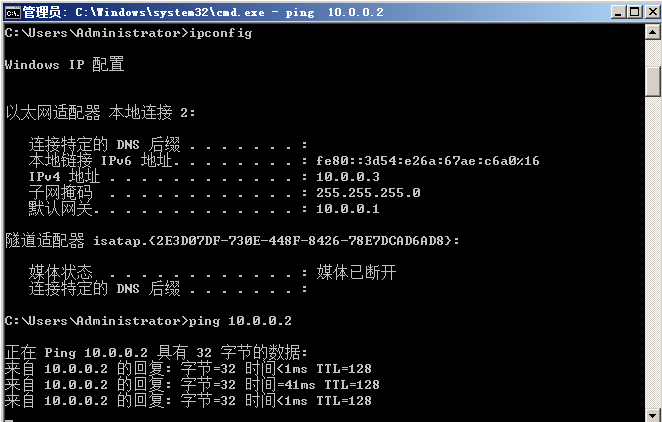The height and width of the screenshot is (422, 662).
Task: Minimize the command prompt window
Action: [x=618, y=11]
